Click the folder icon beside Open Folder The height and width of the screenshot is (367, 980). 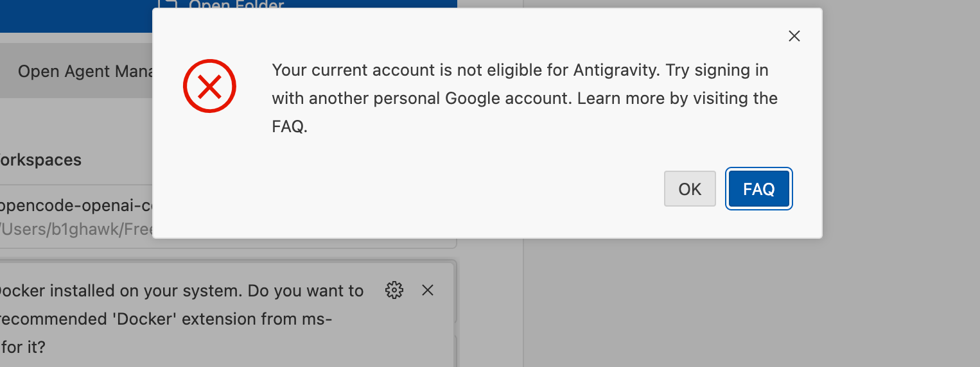pos(167,5)
